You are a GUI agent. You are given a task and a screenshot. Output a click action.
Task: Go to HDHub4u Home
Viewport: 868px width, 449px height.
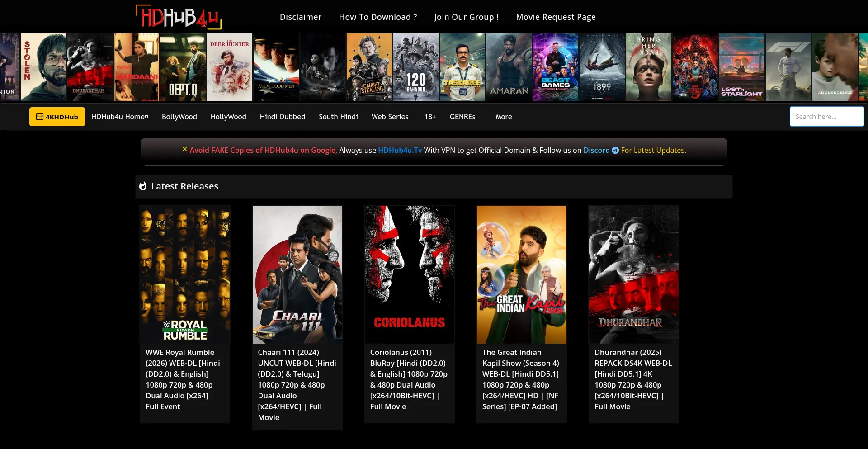120,117
